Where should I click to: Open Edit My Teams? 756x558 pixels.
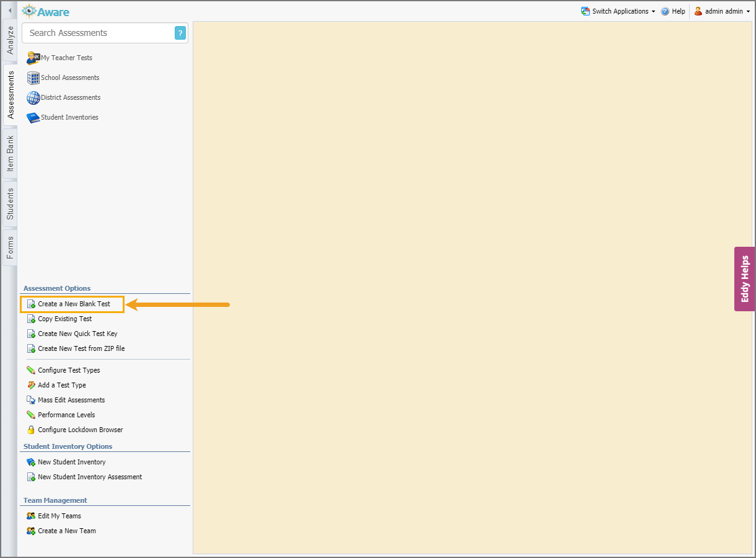point(59,516)
